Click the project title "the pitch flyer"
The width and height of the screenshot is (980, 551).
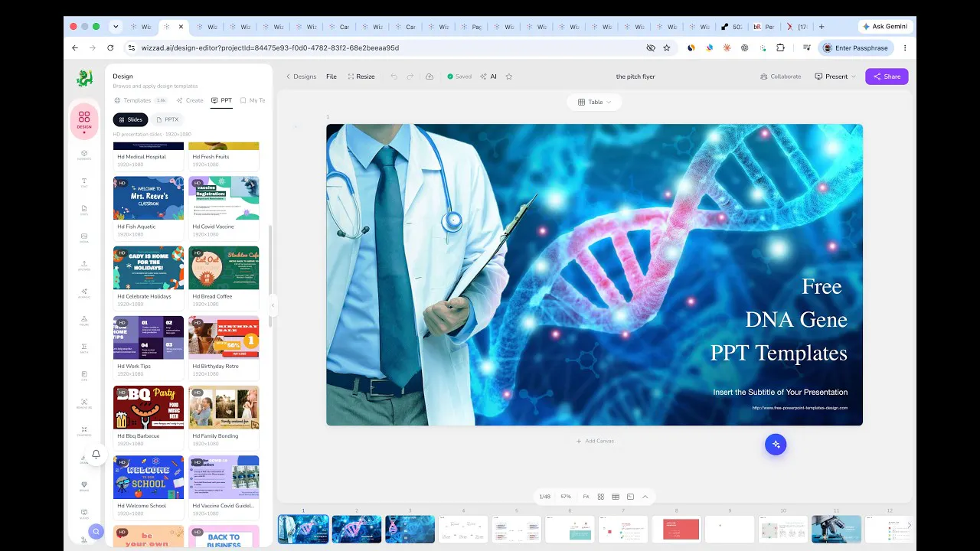[635, 77]
